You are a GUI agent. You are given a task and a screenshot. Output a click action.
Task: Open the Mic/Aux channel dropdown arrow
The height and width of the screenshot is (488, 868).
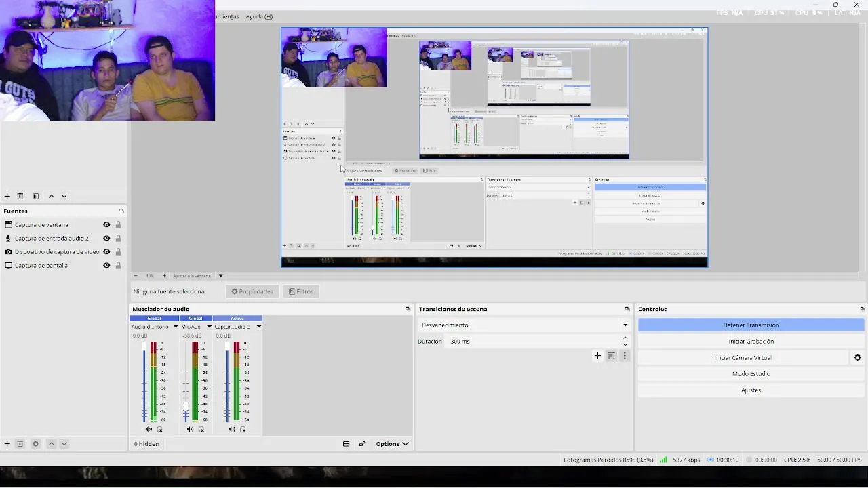[x=209, y=327]
